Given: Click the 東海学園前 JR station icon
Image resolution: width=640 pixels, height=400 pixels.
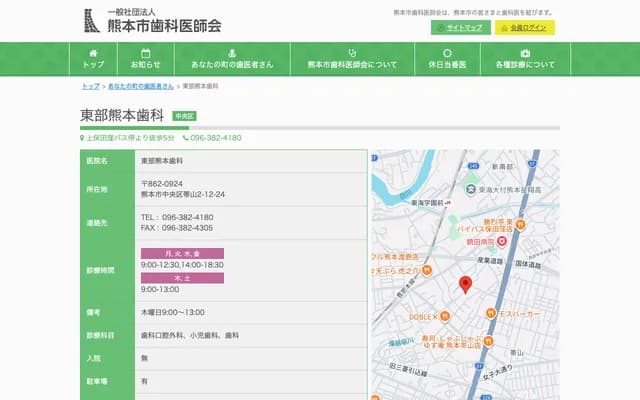Looking at the screenshot, I should tap(448, 203).
